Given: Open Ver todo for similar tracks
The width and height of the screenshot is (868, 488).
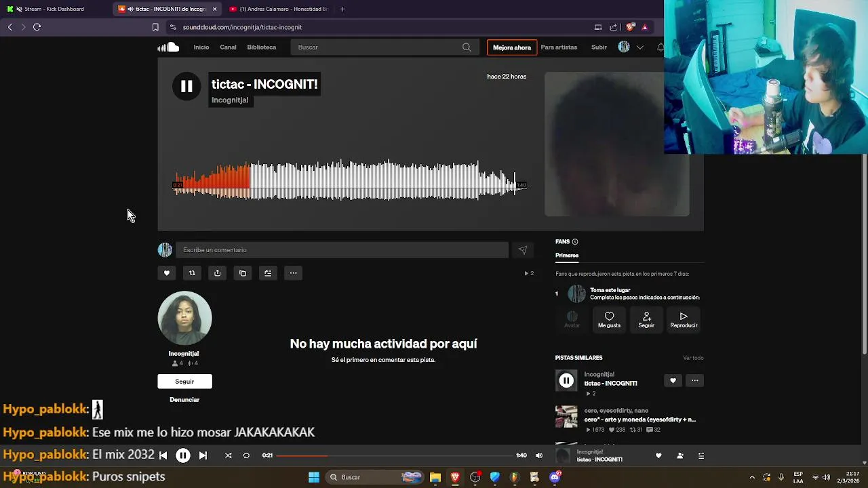Looking at the screenshot, I should point(693,358).
